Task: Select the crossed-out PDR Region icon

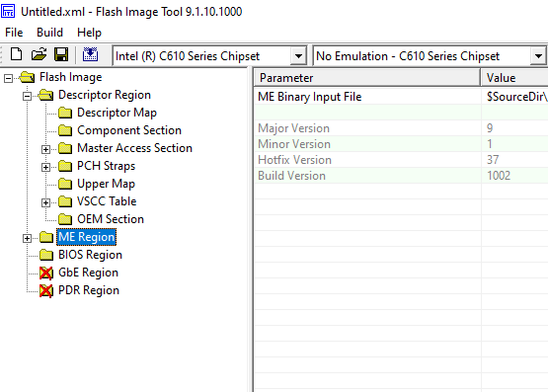Action: 46,290
